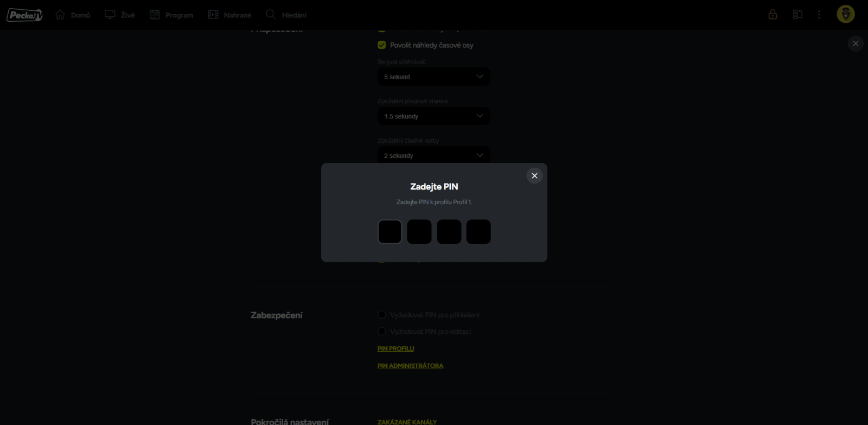Viewport: 868px width, 425px height.
Task: Open the profile avatar menu
Action: (846, 14)
